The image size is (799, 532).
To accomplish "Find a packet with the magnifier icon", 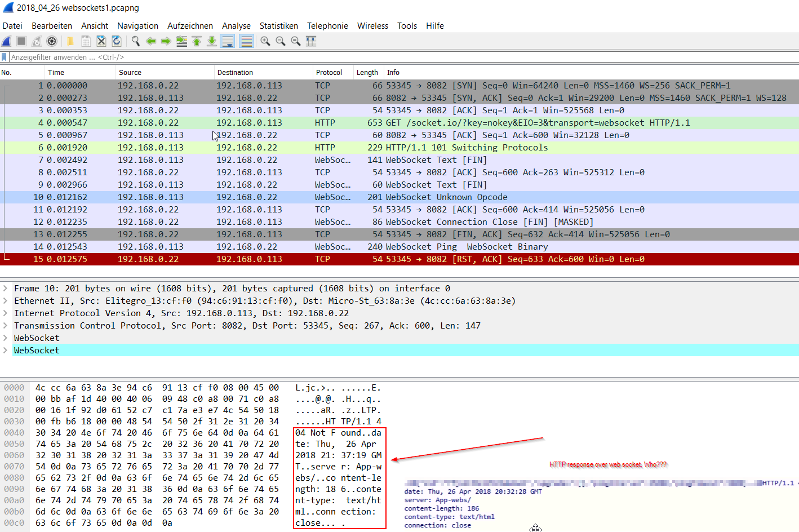I will pos(136,41).
